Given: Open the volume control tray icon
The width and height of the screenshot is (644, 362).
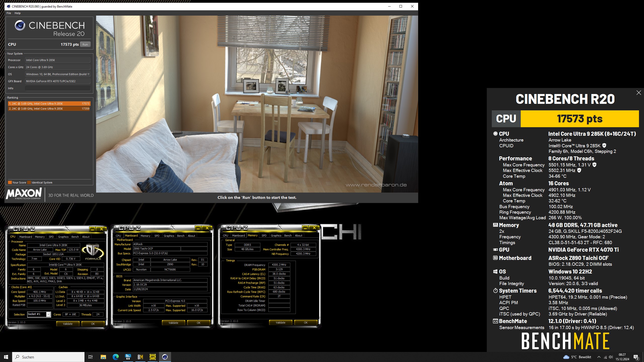Looking at the screenshot, I should tap(611, 357).
